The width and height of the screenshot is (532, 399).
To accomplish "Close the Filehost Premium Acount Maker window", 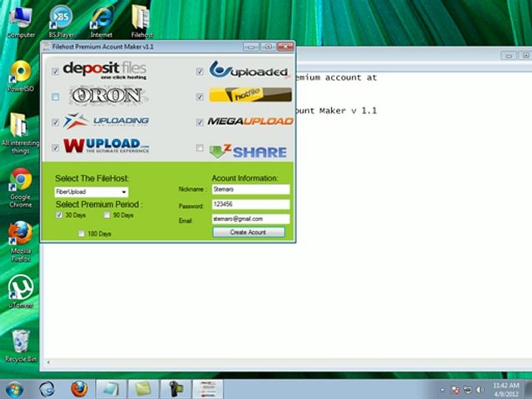I will point(285,47).
